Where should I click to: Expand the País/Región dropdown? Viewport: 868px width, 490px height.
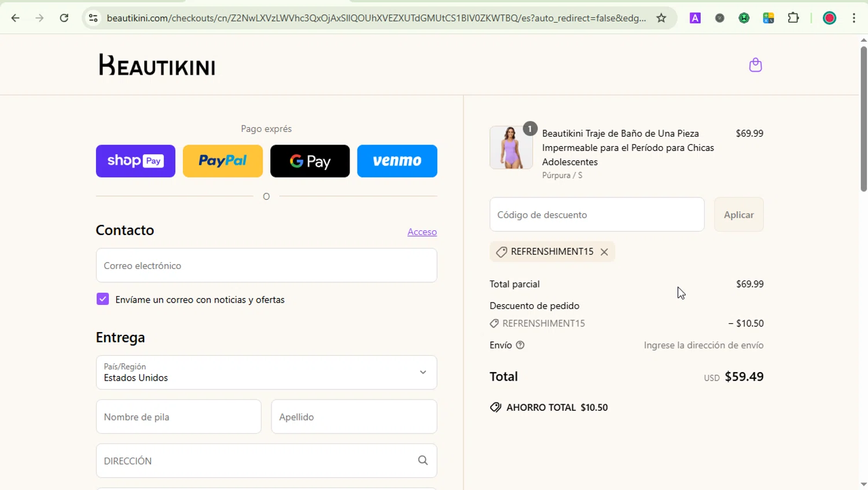point(266,373)
